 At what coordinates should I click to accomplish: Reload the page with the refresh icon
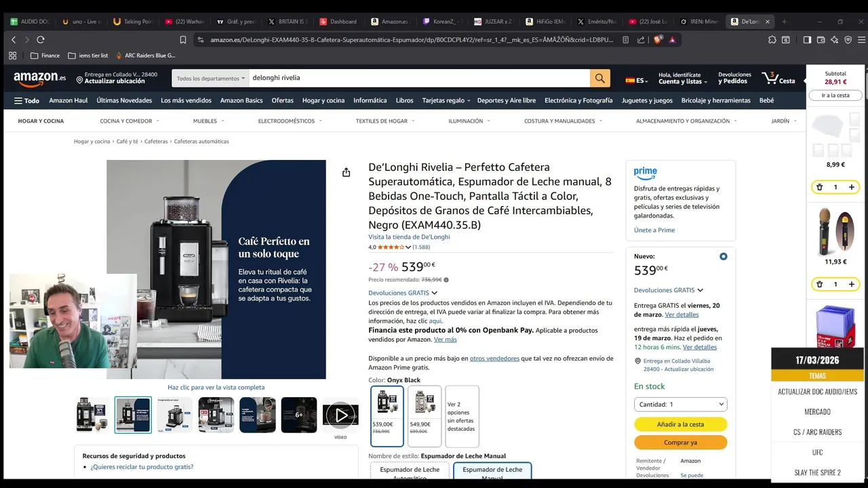coord(41,40)
